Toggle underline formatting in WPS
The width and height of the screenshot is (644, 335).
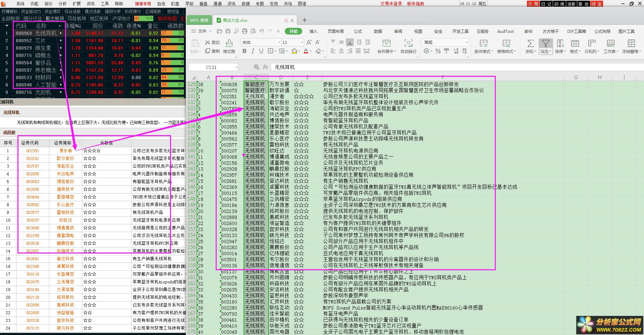point(261,51)
